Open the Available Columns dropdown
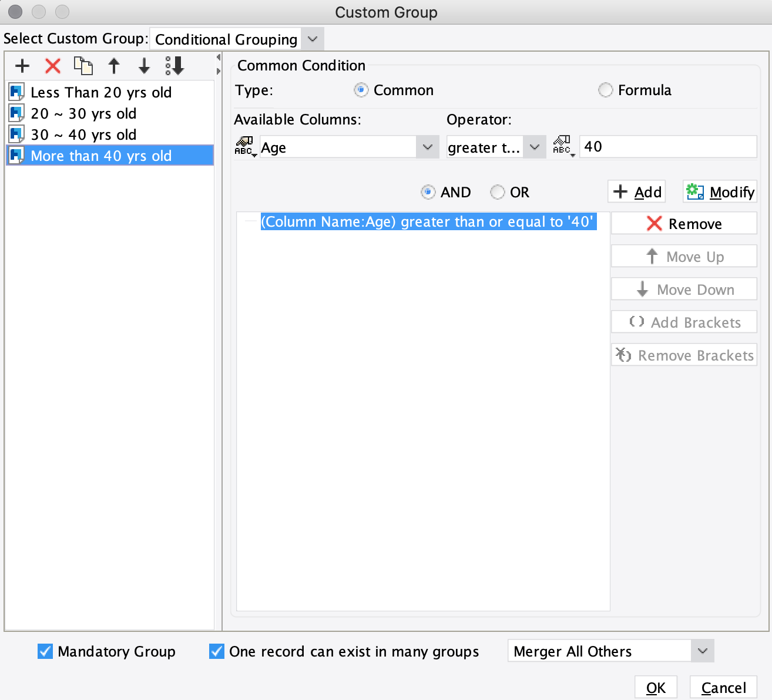 (427, 147)
